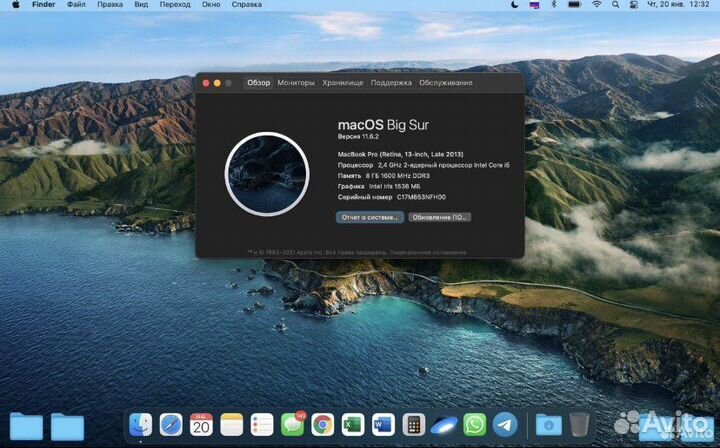The height and width of the screenshot is (448, 720).
Task: Open Microsoft Word in the Dock
Action: tap(383, 425)
